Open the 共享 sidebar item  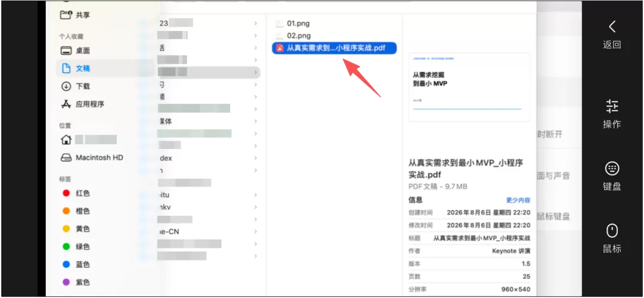click(83, 15)
